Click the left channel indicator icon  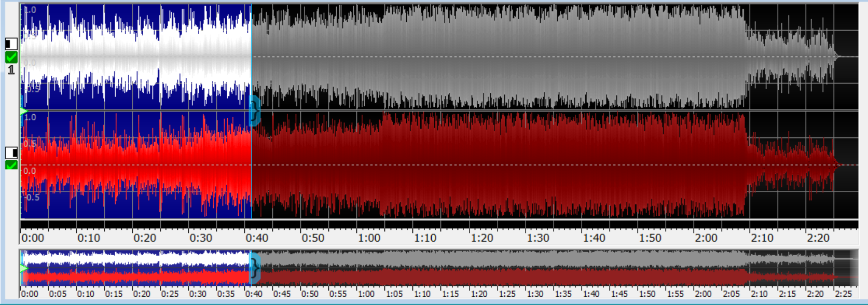click(11, 44)
